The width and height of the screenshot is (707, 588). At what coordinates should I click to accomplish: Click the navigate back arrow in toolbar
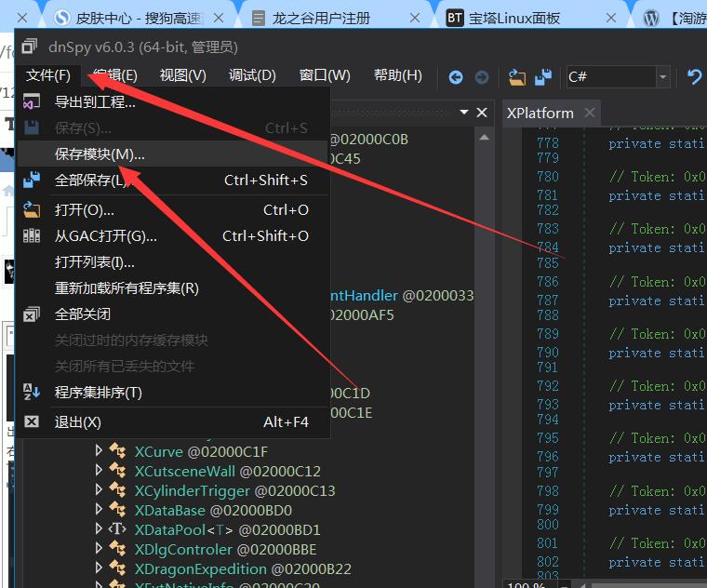coord(456,77)
